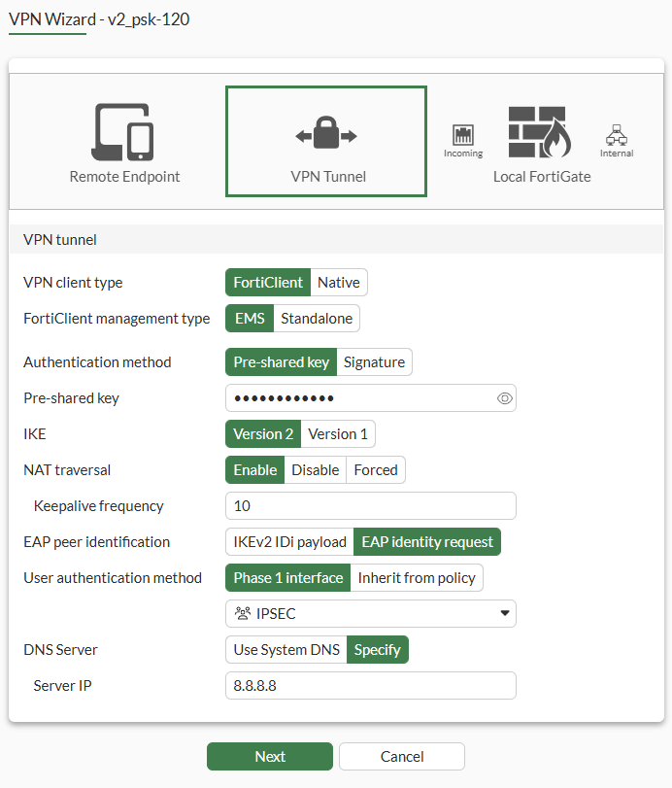Select Inherit from policy option
This screenshot has width=672, height=788.
click(417, 578)
